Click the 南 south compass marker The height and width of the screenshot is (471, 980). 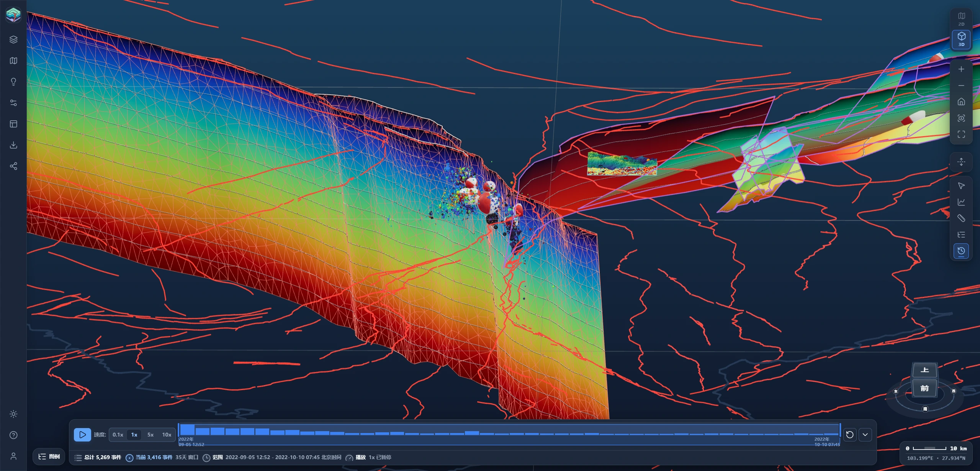click(925, 409)
